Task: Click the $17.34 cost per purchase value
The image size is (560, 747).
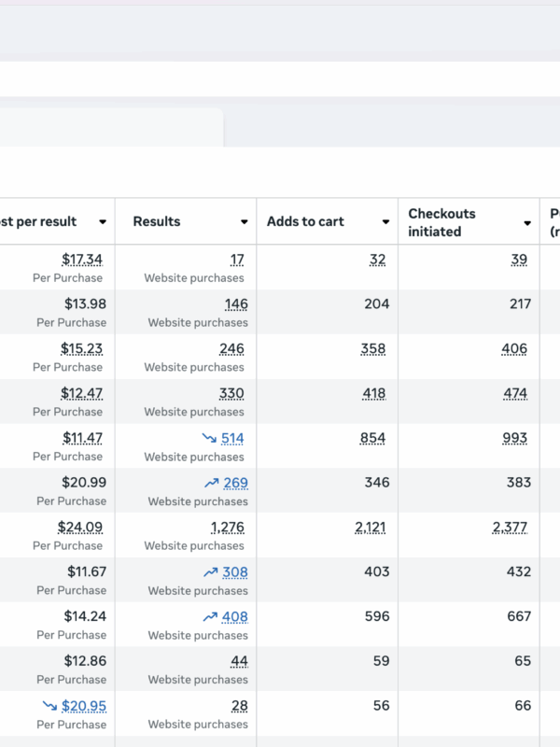Action: click(82, 259)
